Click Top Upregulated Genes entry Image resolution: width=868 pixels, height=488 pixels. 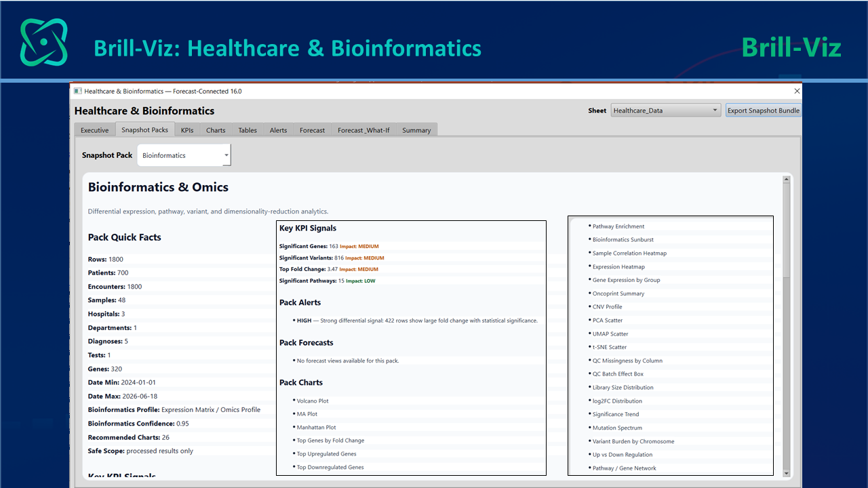click(326, 454)
